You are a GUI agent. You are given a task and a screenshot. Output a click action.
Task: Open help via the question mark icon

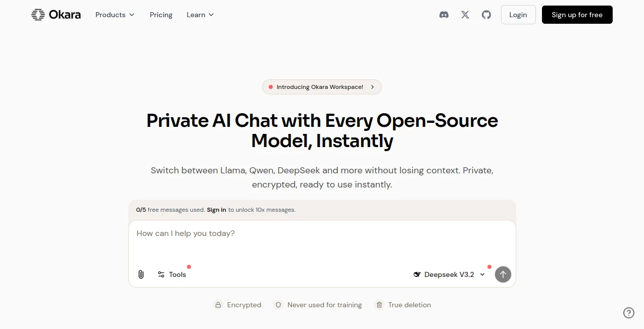628,313
